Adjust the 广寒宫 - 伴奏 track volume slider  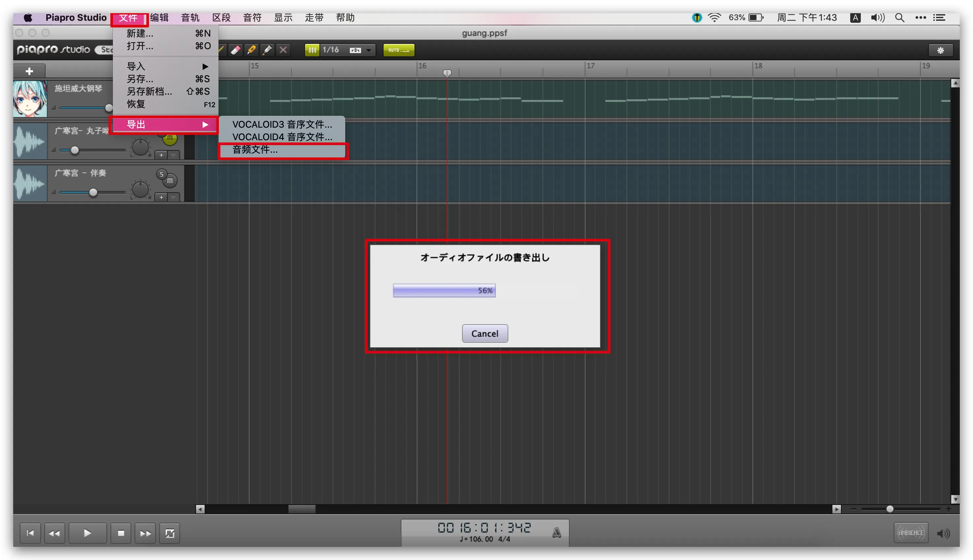93,192
